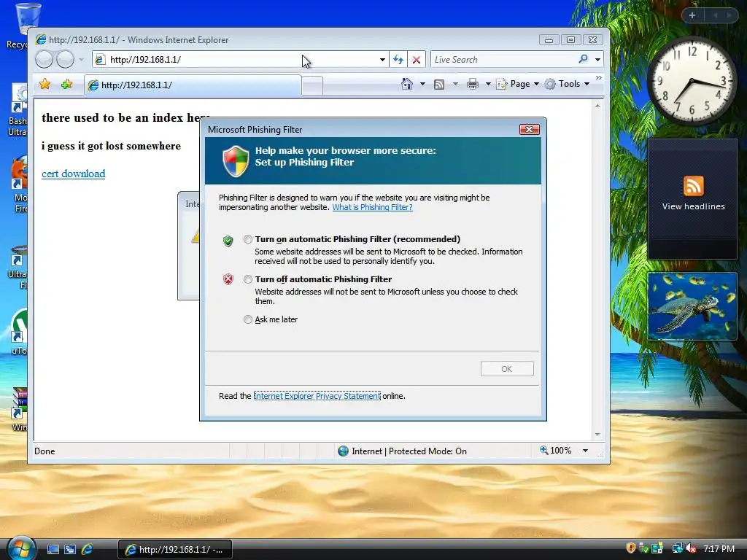Click the zoom level 100% button

click(x=555, y=451)
